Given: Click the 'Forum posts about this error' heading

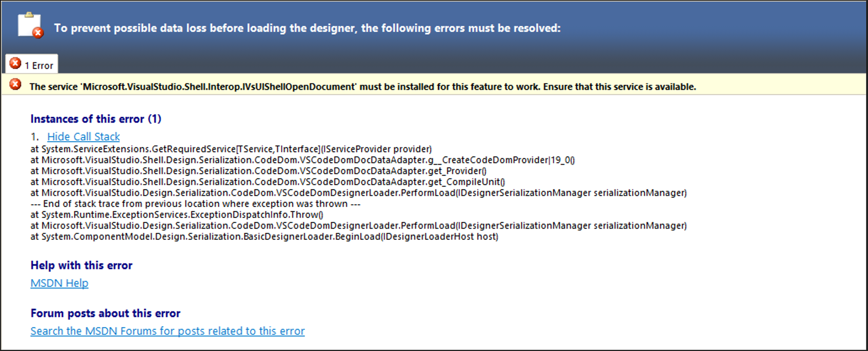Looking at the screenshot, I should click(105, 313).
